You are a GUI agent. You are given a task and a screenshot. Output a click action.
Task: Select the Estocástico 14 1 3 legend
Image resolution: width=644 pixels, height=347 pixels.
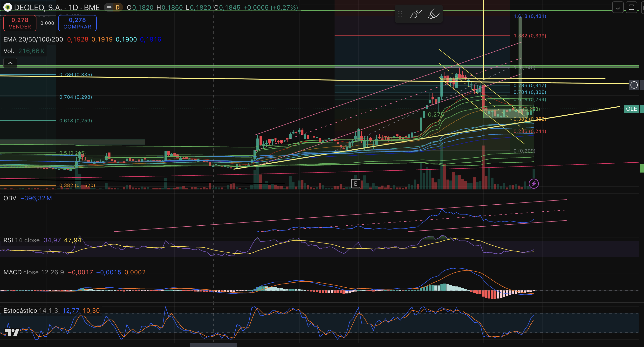31,311
